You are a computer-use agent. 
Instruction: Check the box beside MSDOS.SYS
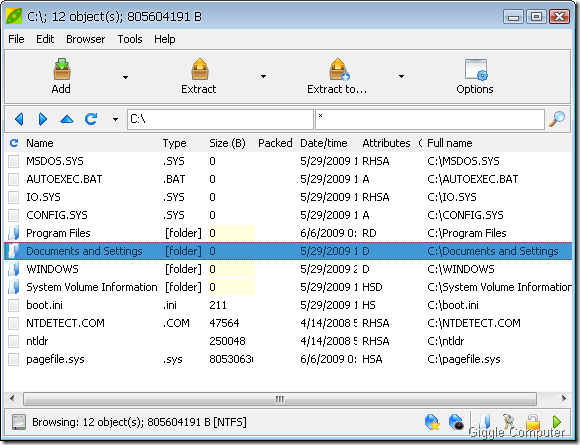(x=14, y=161)
